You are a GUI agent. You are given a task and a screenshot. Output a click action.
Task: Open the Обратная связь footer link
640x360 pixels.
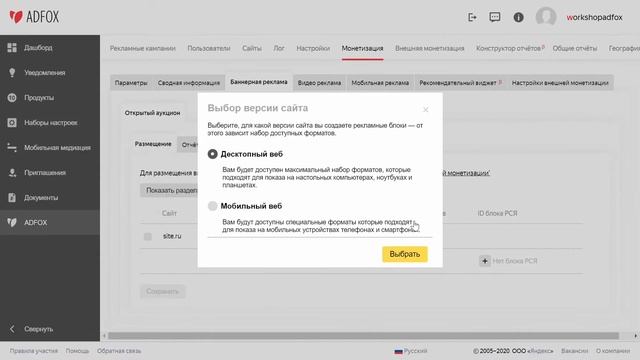pyautogui.click(x=119, y=351)
